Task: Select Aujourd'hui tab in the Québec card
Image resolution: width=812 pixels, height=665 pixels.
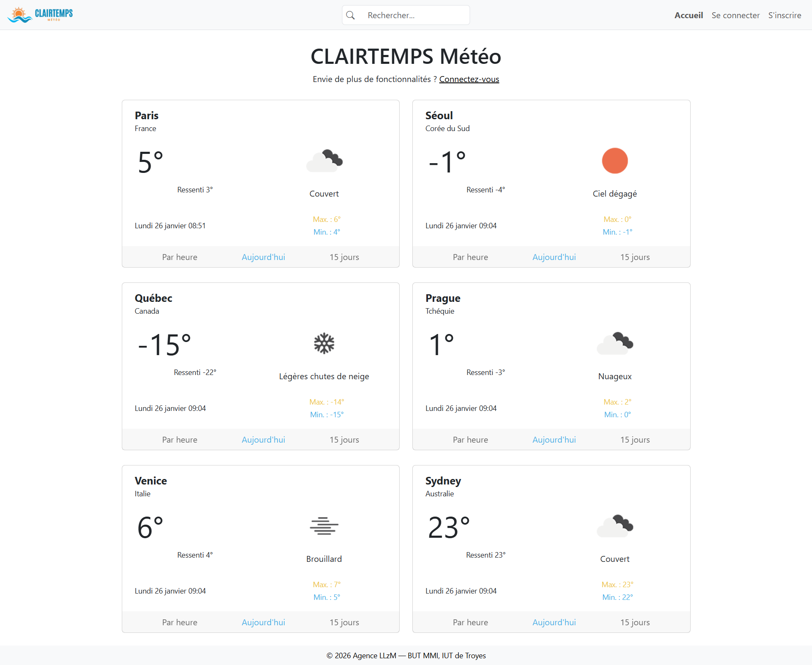Action: point(263,440)
